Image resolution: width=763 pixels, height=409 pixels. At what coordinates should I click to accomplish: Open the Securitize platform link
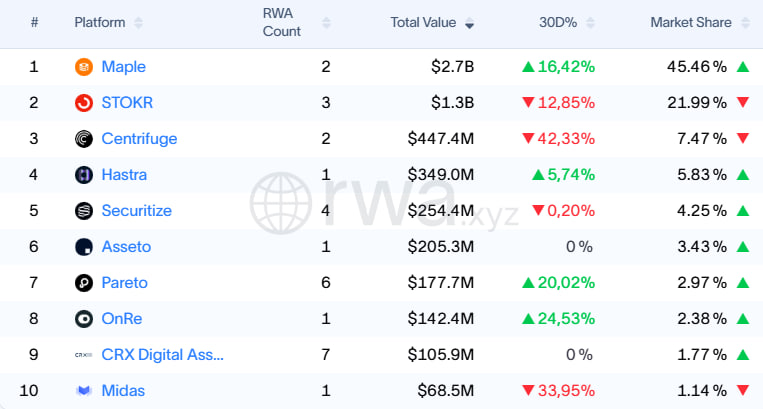pos(137,211)
